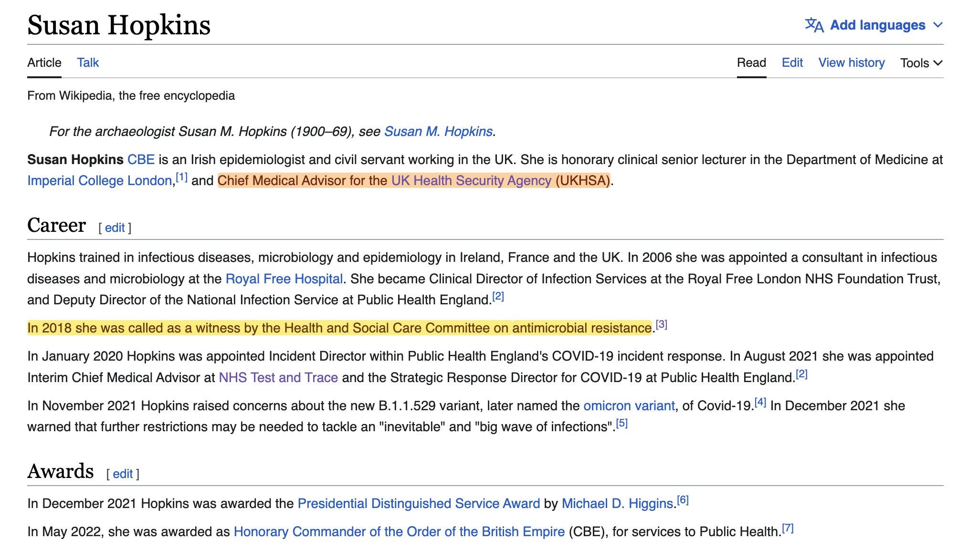Edit the Awards section
The image size is (968, 560).
coord(123,474)
